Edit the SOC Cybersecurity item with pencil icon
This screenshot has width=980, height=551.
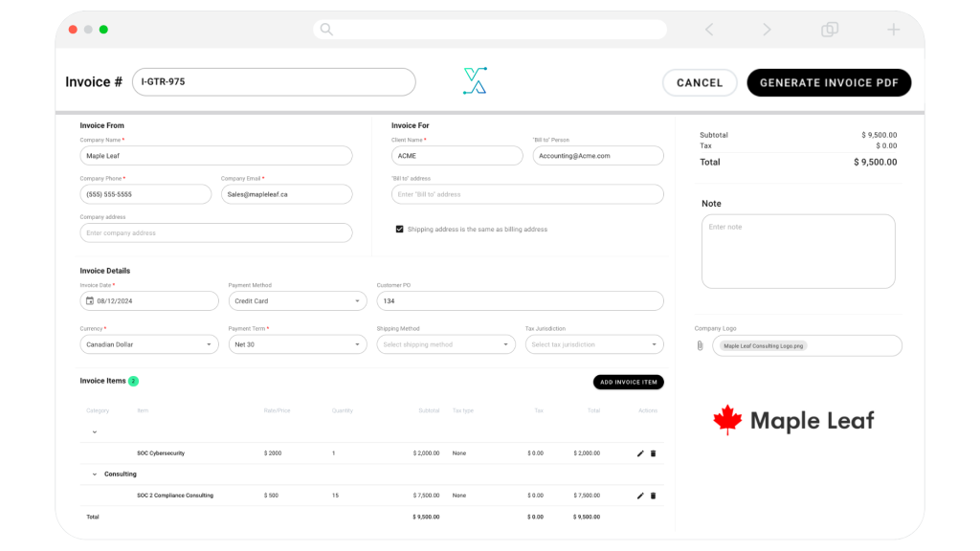[639, 453]
